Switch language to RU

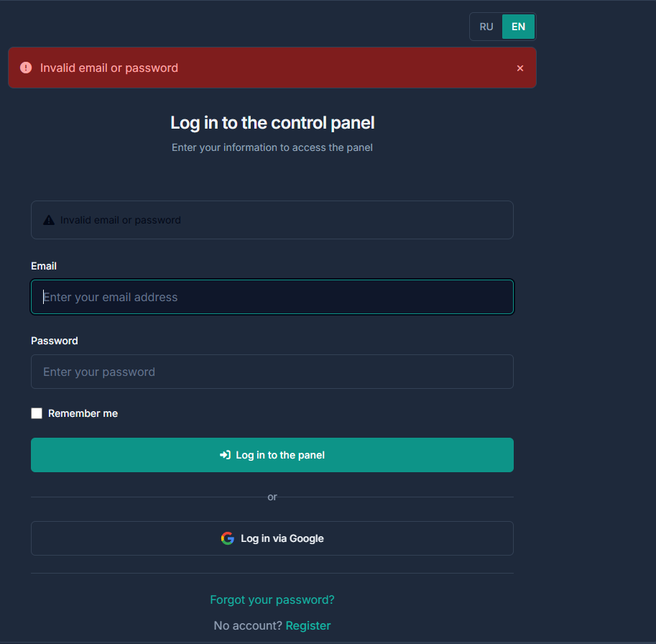tap(486, 27)
